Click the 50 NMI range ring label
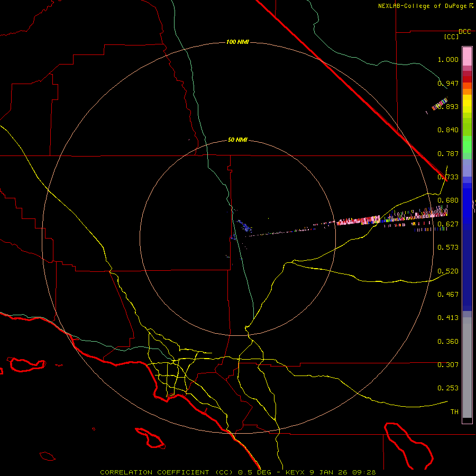The width and height of the screenshot is (476, 476). point(237,140)
